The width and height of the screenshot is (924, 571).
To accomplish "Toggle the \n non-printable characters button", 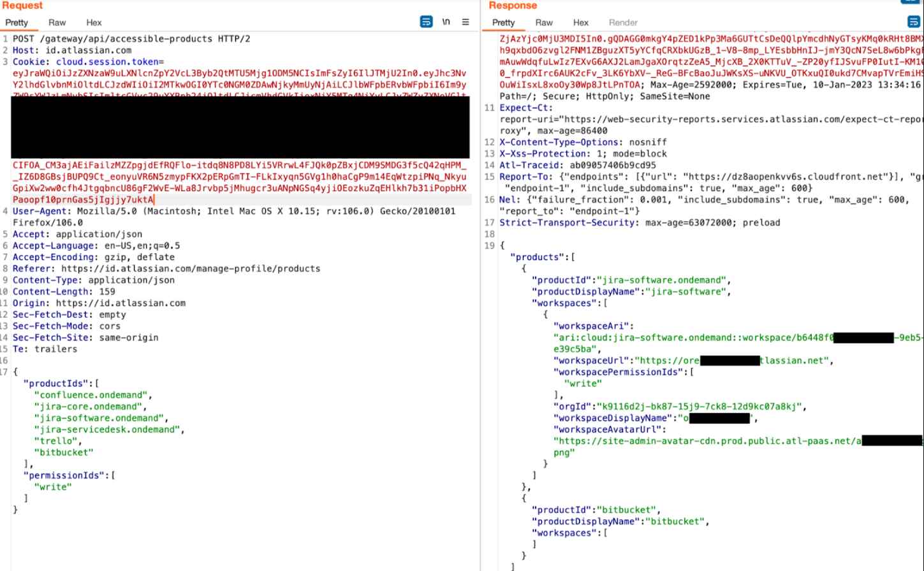I will (x=446, y=22).
